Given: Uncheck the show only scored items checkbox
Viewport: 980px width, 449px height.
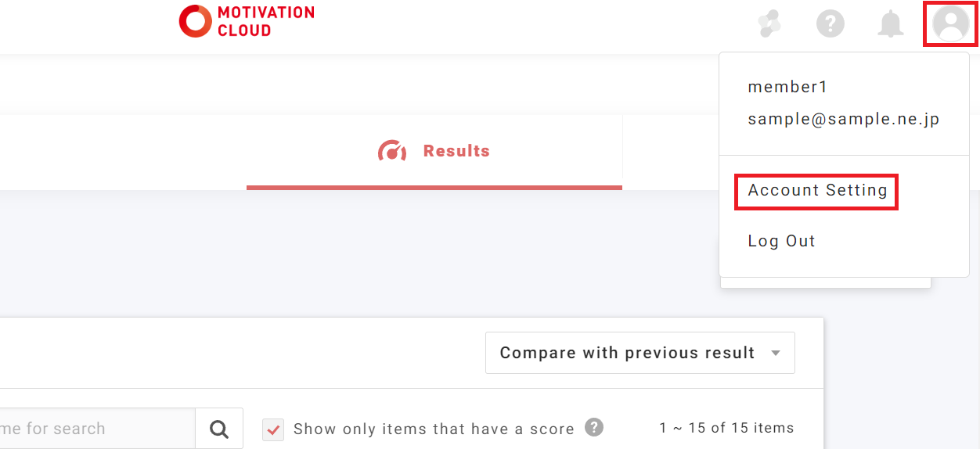Looking at the screenshot, I should [x=273, y=429].
